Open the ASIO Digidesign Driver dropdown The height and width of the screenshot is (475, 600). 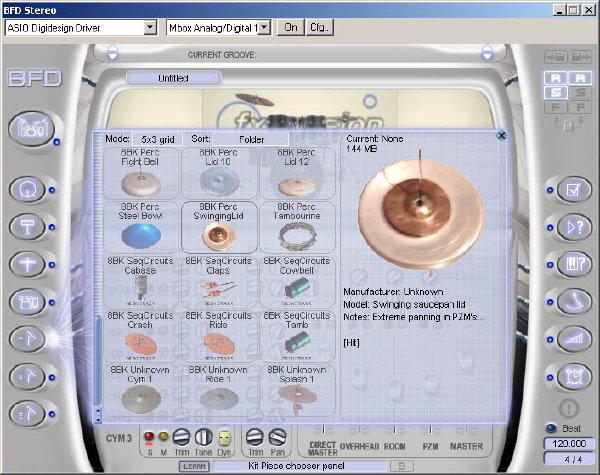150,28
